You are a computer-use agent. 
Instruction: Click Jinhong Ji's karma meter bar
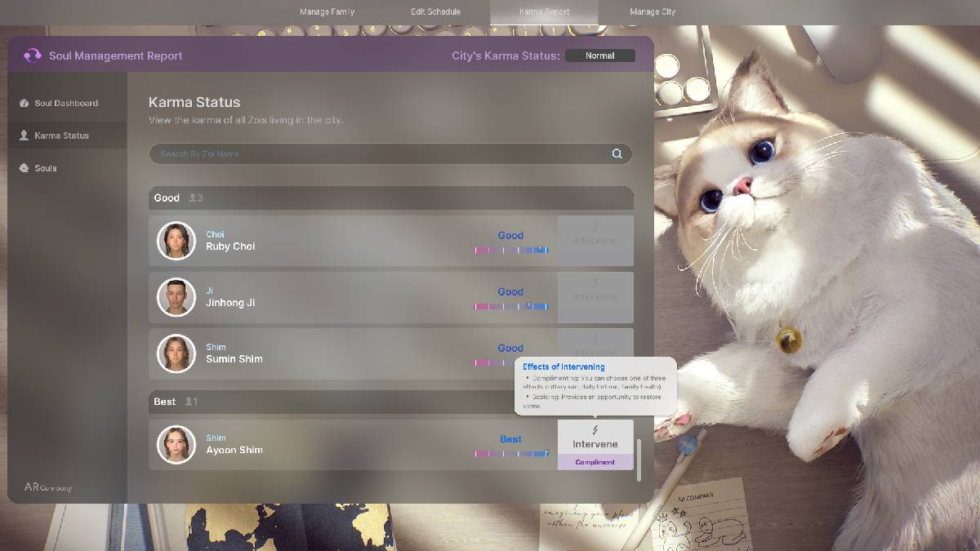pyautogui.click(x=510, y=306)
